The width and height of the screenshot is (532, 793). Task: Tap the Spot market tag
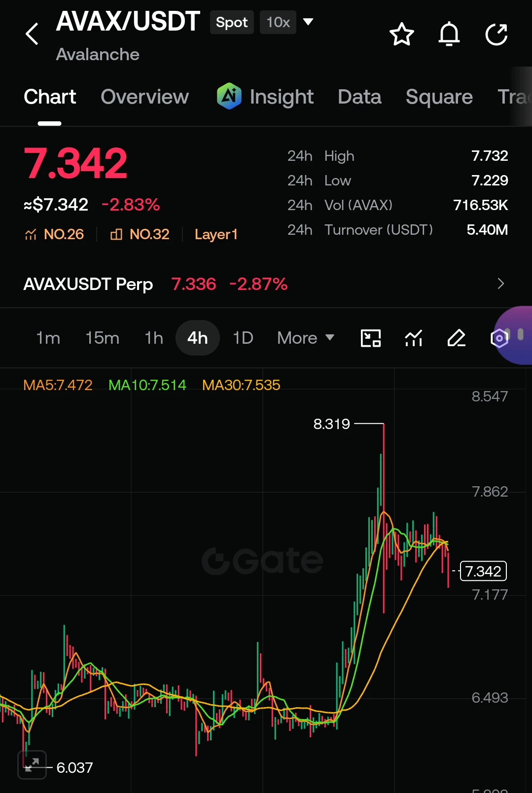pos(232,22)
